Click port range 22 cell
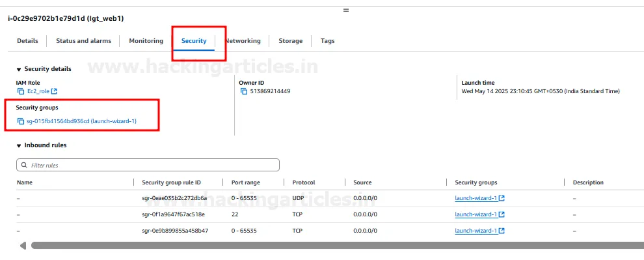 pos(235,214)
